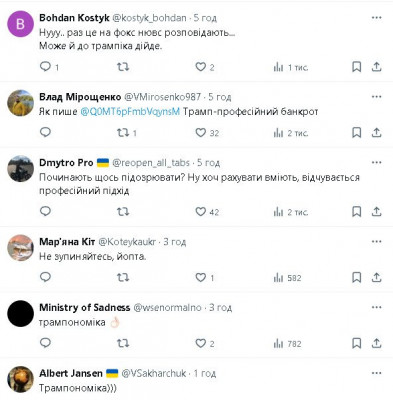393x400 pixels.
Task: Retweet Мар'яна Кіт's reply
Action: (123, 277)
